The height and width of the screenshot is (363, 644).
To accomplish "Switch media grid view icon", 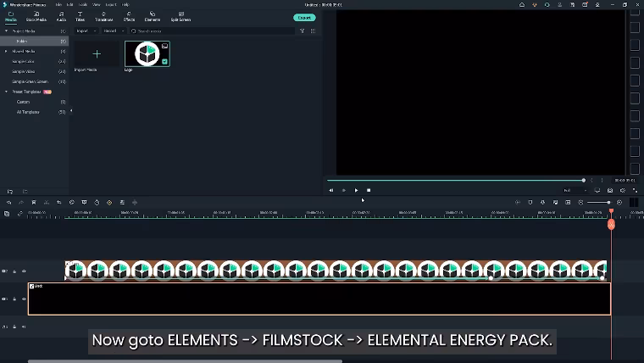I will 313,31.
